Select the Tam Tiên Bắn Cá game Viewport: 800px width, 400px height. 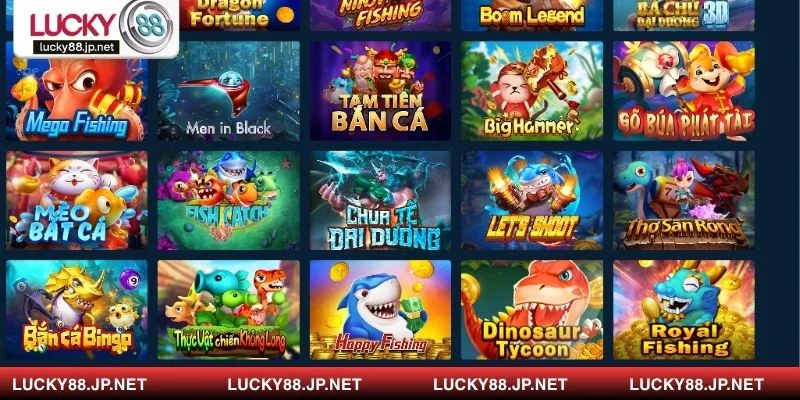[380, 91]
